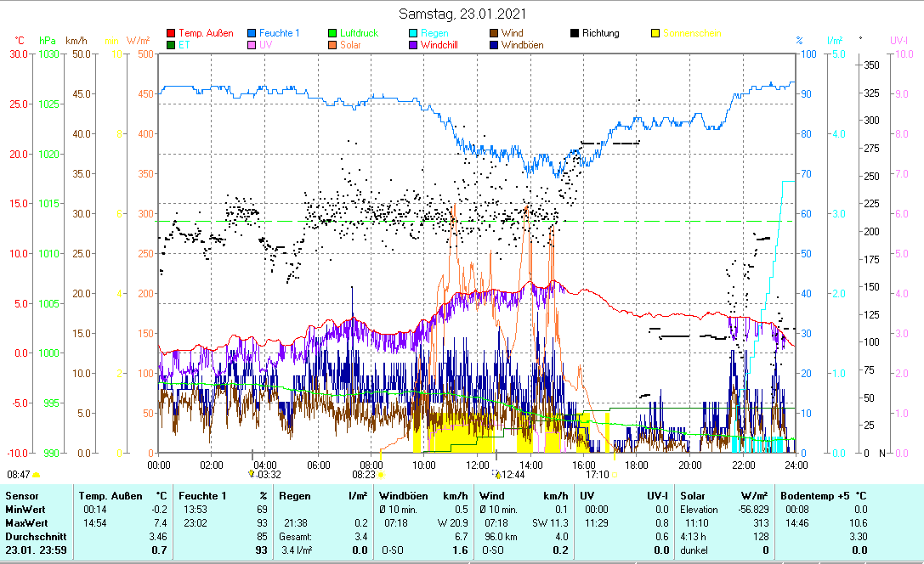Click the blue Feuchte 1 legend swatch
924x564 pixels.
coord(252,34)
